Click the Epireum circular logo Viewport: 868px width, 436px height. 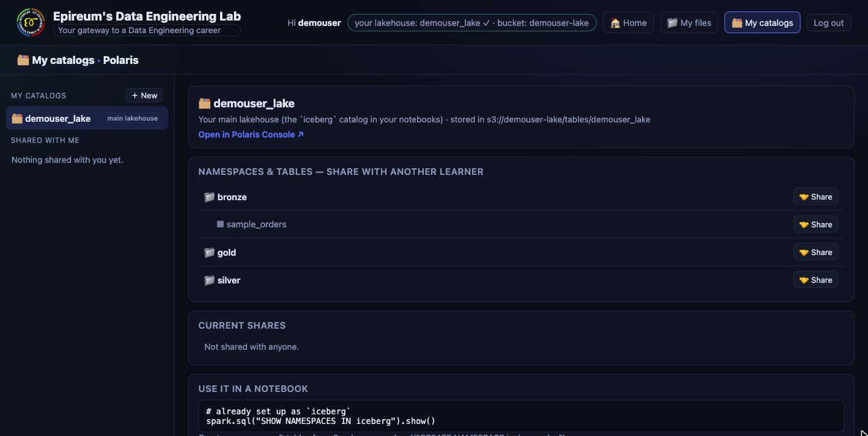(x=31, y=23)
